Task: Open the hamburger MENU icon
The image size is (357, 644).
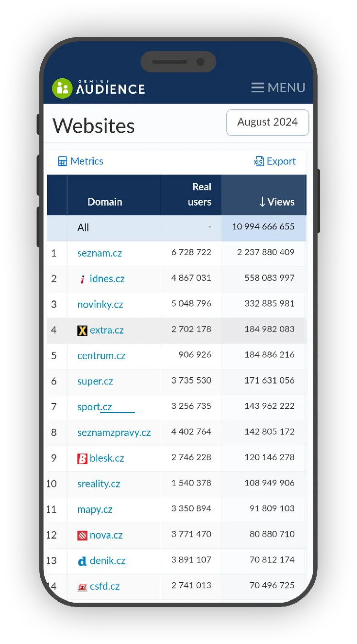Action: 257,87
